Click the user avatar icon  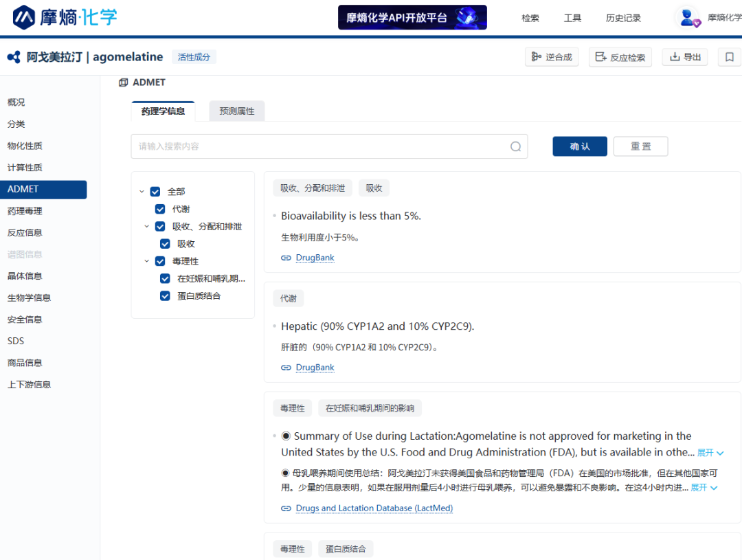(687, 18)
